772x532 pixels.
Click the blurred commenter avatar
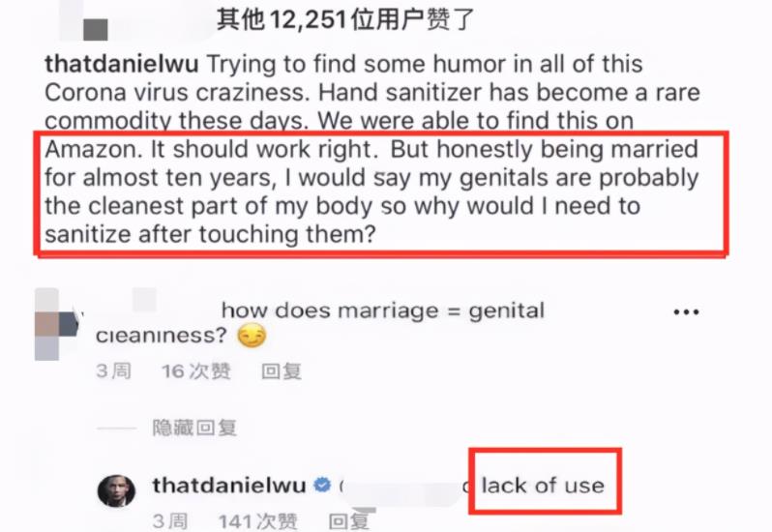click(56, 324)
